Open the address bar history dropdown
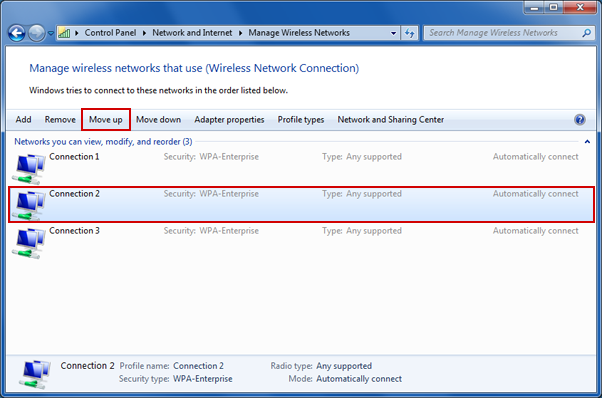Image resolution: width=602 pixels, height=398 pixels. [x=393, y=33]
